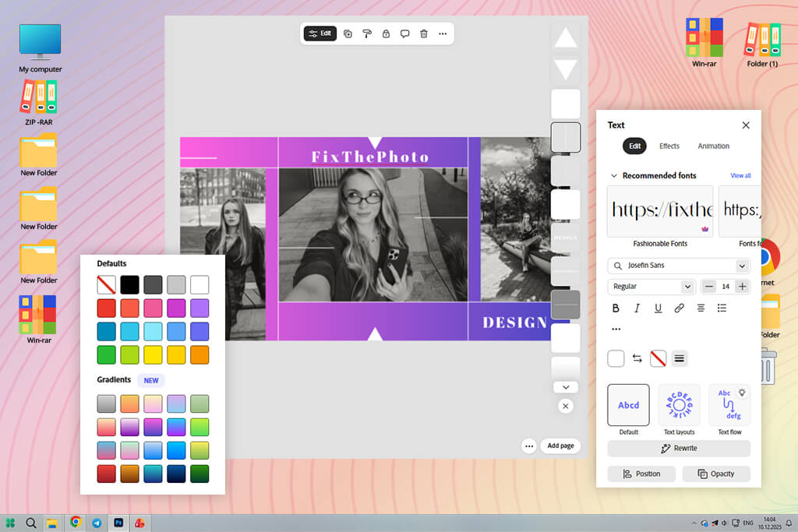Viewport: 798px width, 532px height.
Task: Pick the gray gradient swatch
Action: tap(106, 403)
